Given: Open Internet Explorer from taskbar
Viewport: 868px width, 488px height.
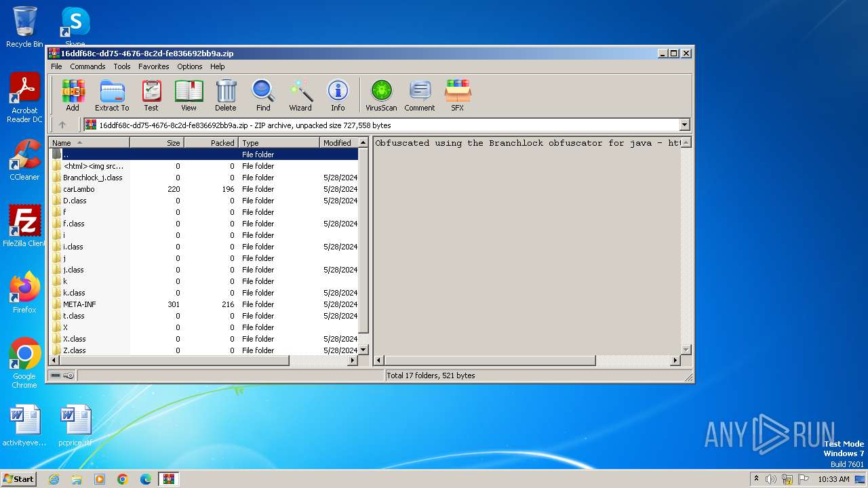Looking at the screenshot, I should coord(54,479).
